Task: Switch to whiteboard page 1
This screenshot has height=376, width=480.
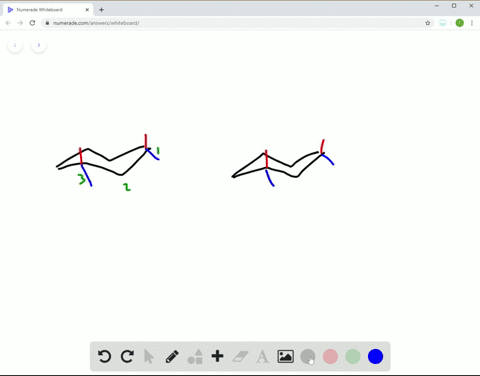Action: [x=15, y=45]
